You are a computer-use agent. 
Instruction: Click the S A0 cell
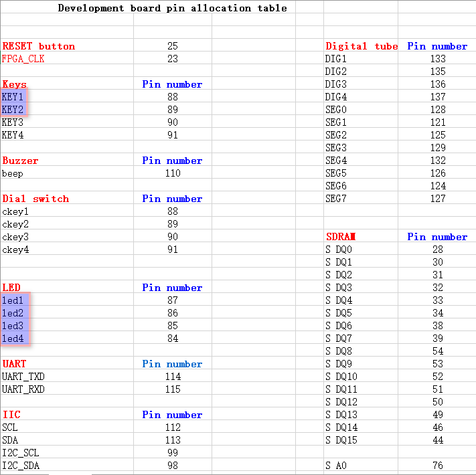[x=336, y=466]
